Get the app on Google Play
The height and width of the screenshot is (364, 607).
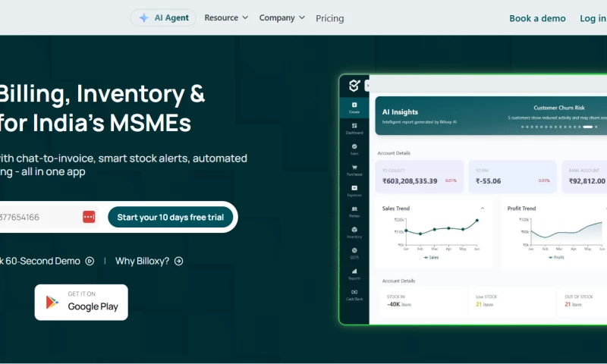[81, 303]
